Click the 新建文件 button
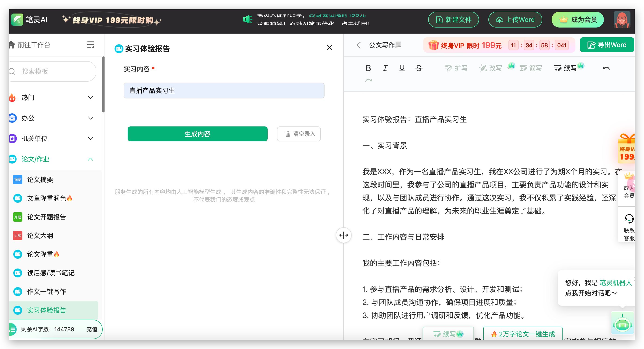Screen dimensions: 644x349 [x=453, y=20]
